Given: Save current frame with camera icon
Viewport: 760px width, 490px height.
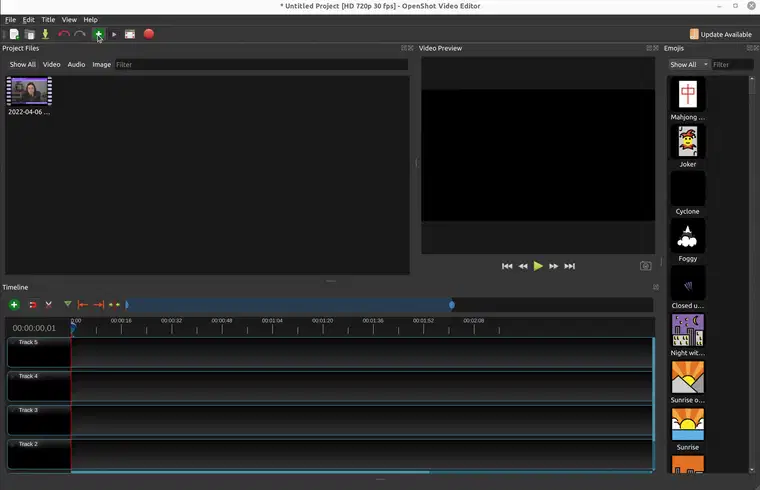Looking at the screenshot, I should tap(645, 266).
